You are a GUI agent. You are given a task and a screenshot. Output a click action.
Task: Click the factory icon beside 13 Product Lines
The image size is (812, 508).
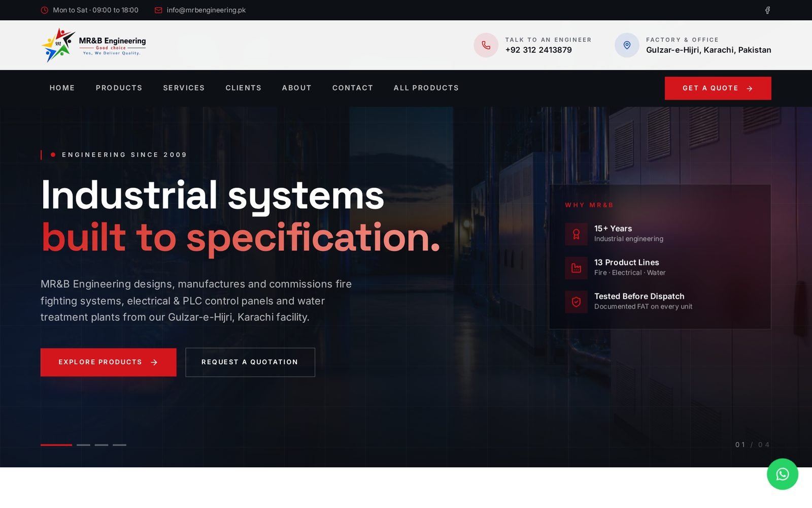576,268
